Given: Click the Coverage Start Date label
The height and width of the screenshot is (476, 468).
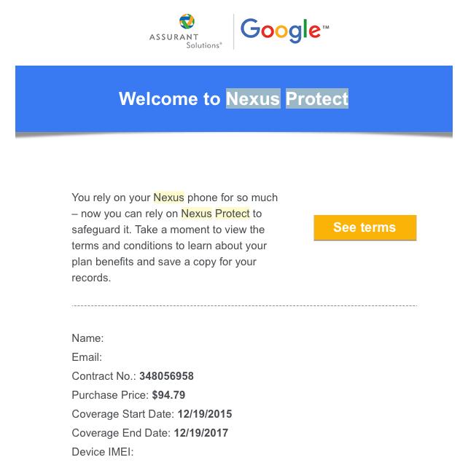Looking at the screenshot, I should click(x=123, y=414).
